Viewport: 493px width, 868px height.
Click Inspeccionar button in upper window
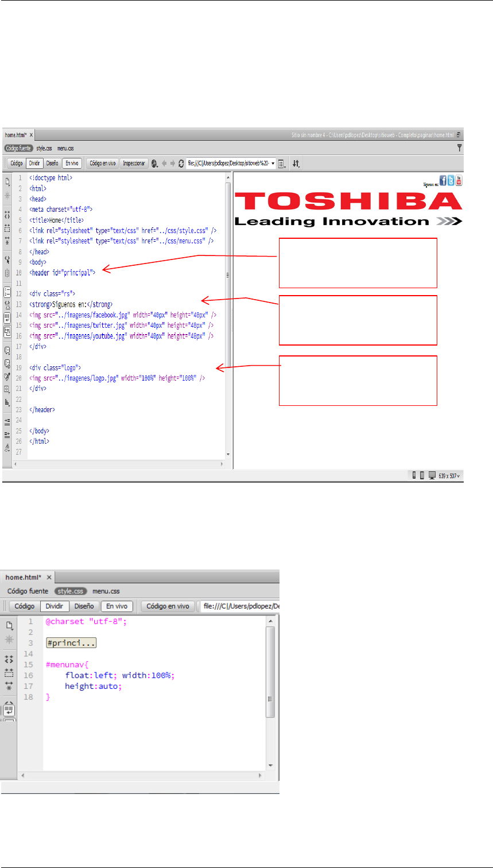134,163
